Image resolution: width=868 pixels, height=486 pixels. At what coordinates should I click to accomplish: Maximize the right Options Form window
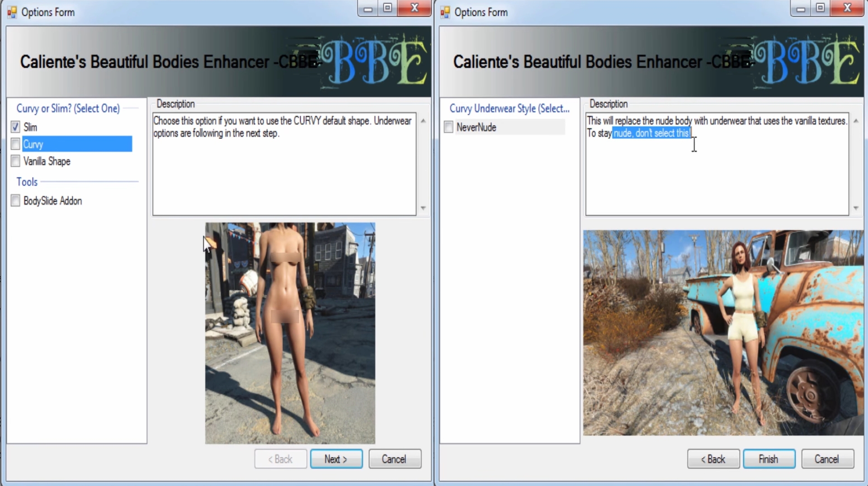(820, 8)
